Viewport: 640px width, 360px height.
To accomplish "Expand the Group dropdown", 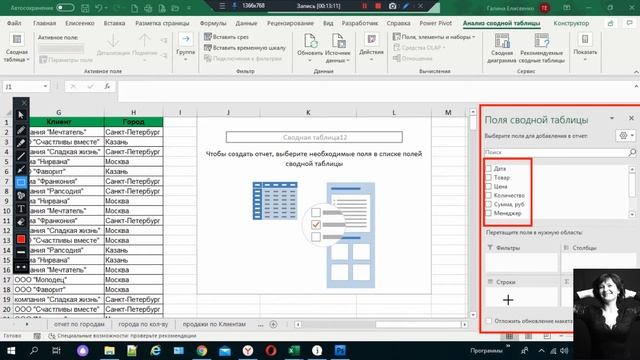I will click(x=185, y=47).
